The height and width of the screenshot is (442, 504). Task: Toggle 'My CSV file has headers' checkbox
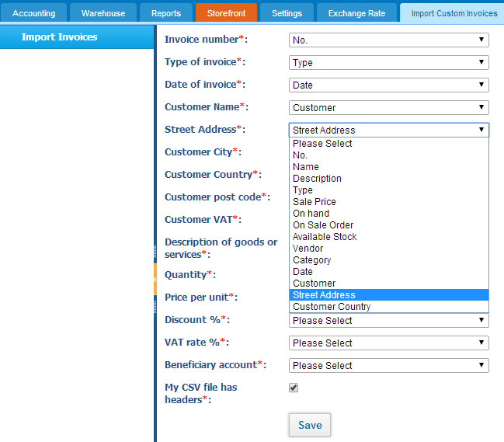coord(294,388)
